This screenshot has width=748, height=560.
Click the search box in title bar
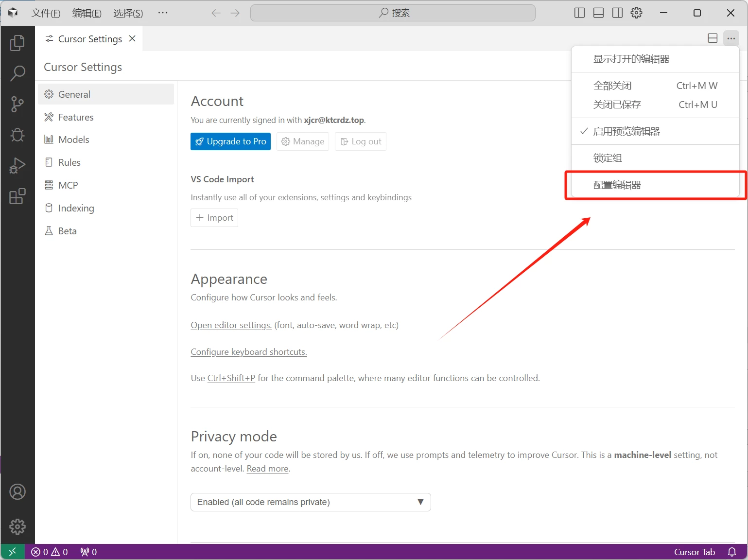[x=393, y=13]
